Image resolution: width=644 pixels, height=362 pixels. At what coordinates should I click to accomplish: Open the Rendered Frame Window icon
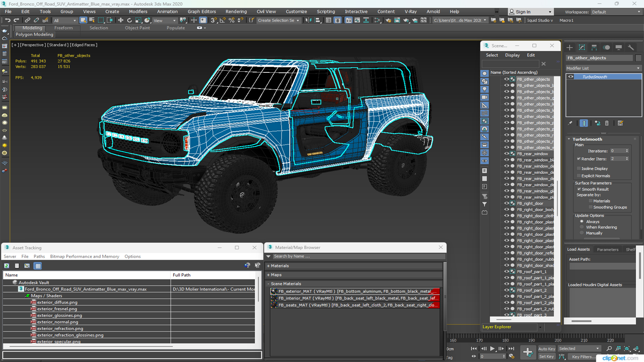click(x=397, y=20)
